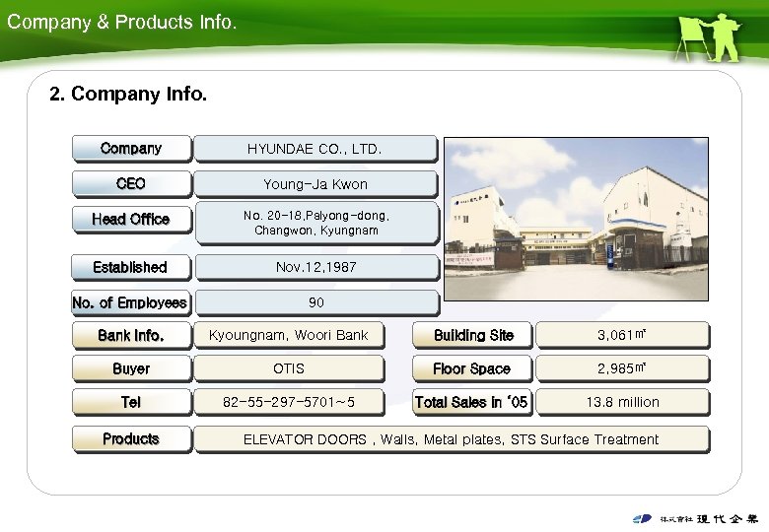Select the 'Floor Space' label box
Screen dimensions: 769x532
472,368
